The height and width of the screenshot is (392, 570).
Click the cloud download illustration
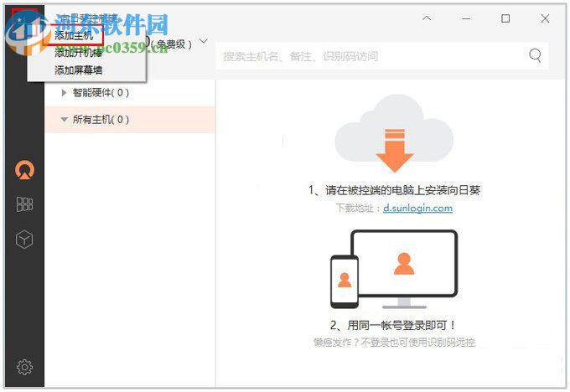click(395, 133)
